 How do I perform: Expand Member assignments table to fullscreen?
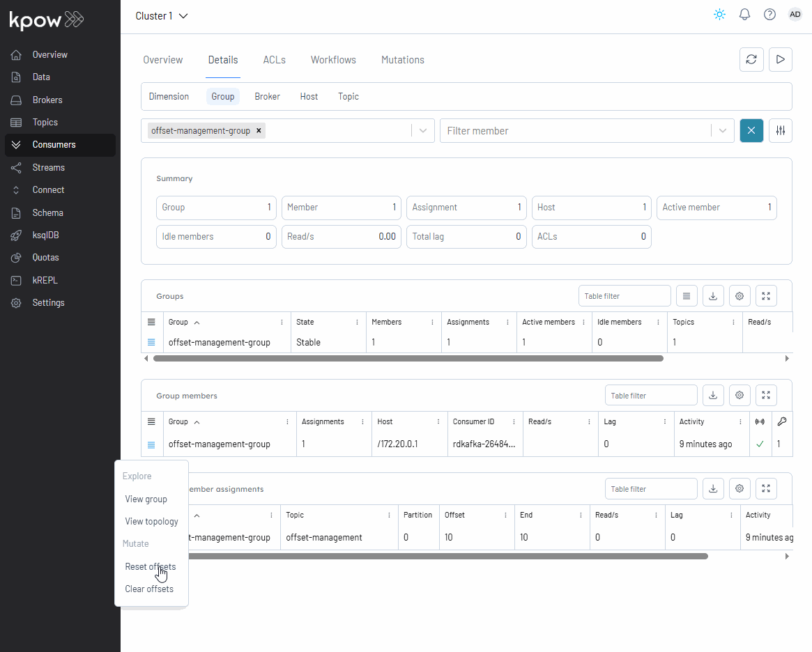coord(766,489)
